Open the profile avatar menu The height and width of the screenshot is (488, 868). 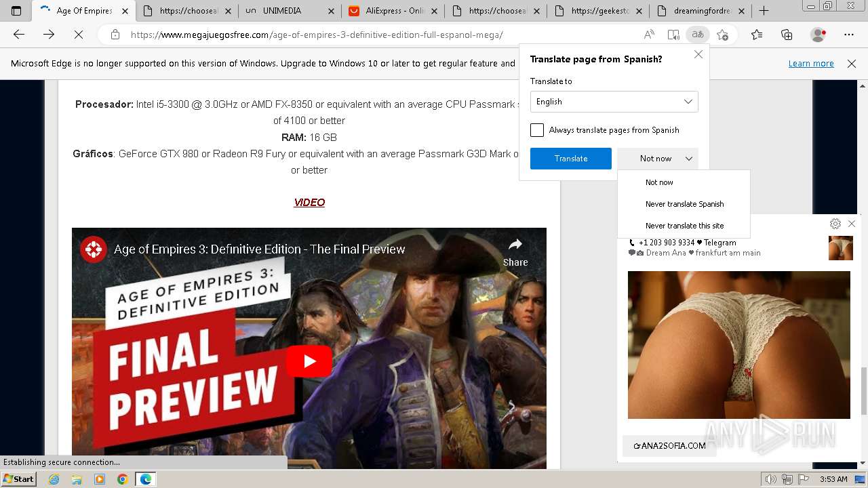818,35
